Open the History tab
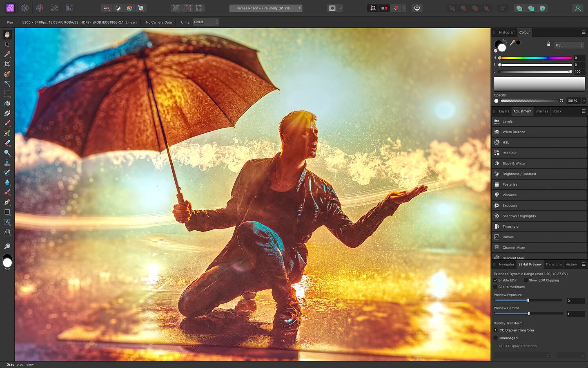Image resolution: width=588 pixels, height=368 pixels. click(571, 265)
